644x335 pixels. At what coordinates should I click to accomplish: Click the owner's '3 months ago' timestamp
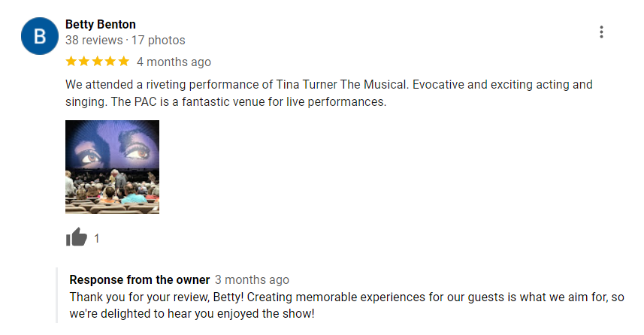252,279
